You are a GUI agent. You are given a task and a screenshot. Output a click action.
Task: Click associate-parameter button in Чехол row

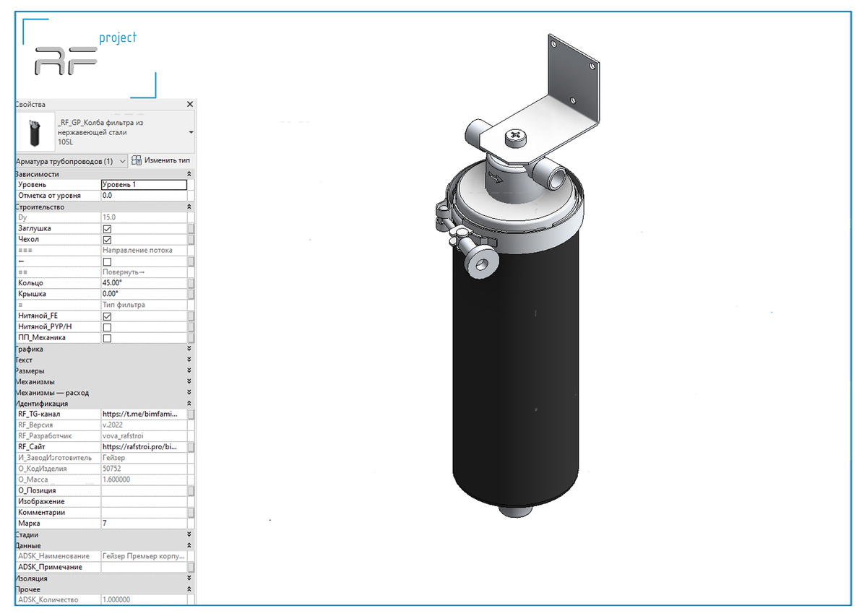point(191,240)
